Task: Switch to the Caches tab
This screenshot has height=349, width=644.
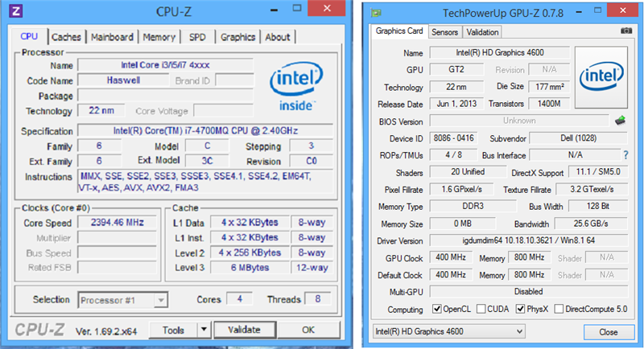Action: pyautogui.click(x=66, y=37)
